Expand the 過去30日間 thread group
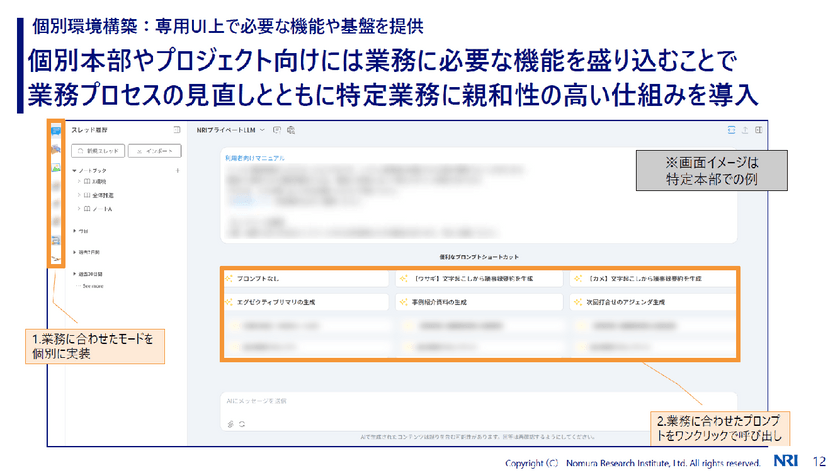840x472 pixels. [74, 273]
